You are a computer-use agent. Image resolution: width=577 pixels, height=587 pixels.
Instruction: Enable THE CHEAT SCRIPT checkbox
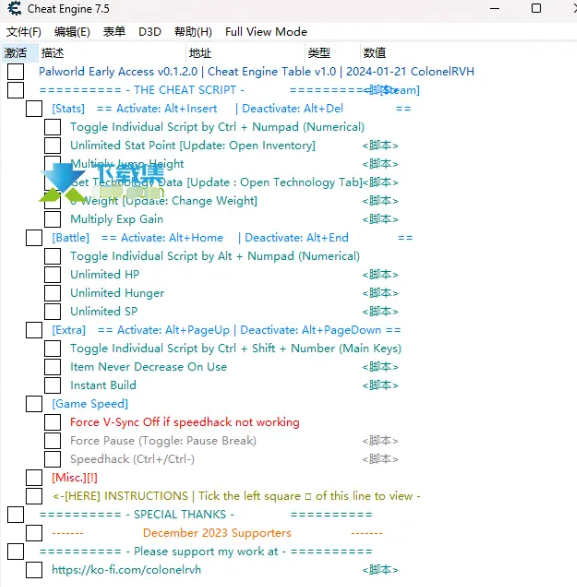[15, 90]
